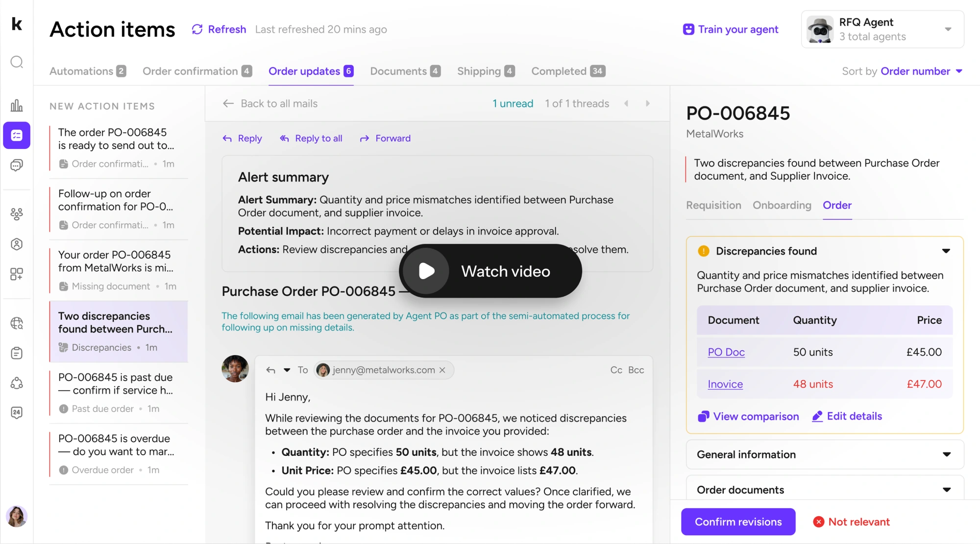Open the calendar 24 sidebar icon
980x544 pixels.
coord(17,412)
